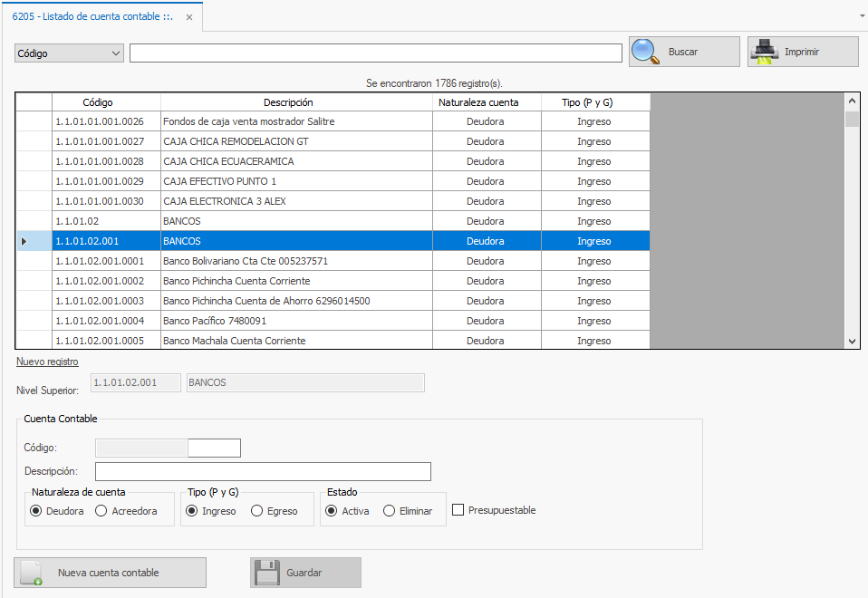
Task: Click the grid vertical scrollbar thumb
Action: pyautogui.click(x=852, y=119)
